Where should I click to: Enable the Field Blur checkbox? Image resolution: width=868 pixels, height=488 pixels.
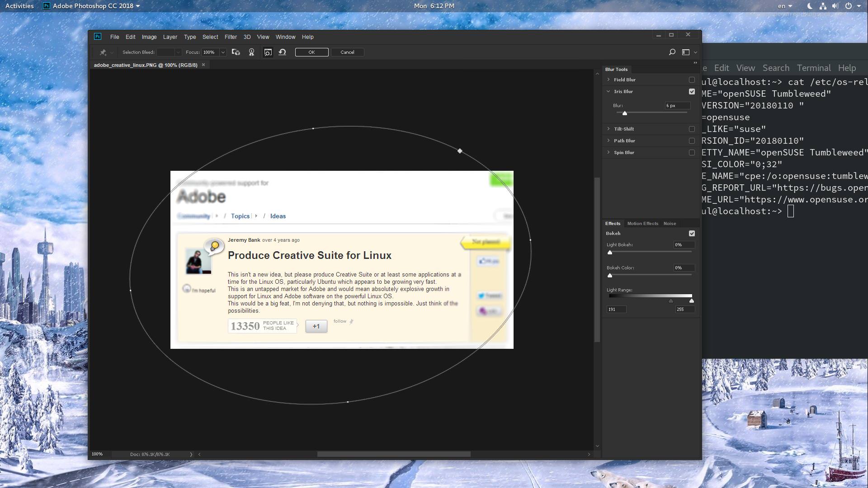point(692,80)
